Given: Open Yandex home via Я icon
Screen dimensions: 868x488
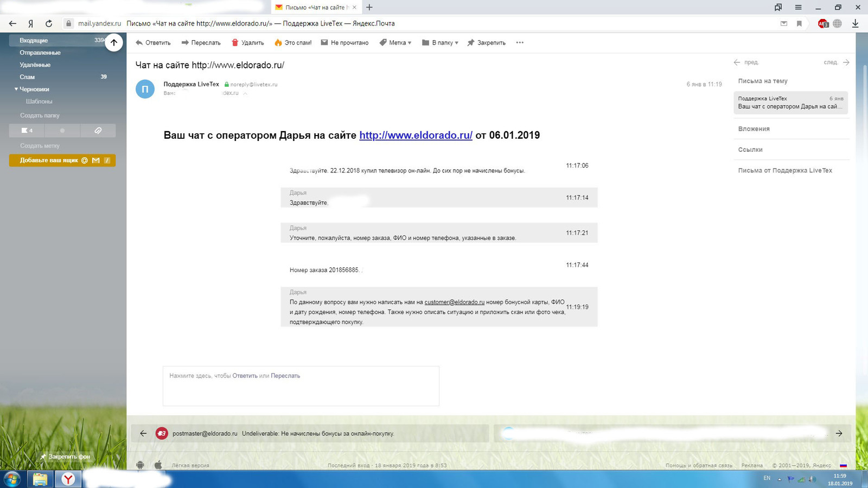Looking at the screenshot, I should [31, 23].
